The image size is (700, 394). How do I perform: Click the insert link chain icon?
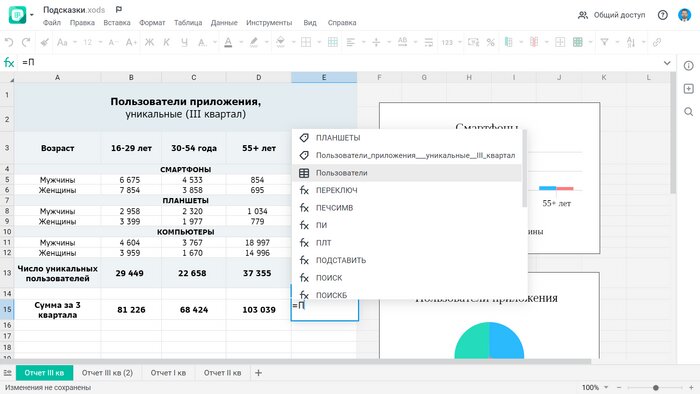click(x=657, y=42)
